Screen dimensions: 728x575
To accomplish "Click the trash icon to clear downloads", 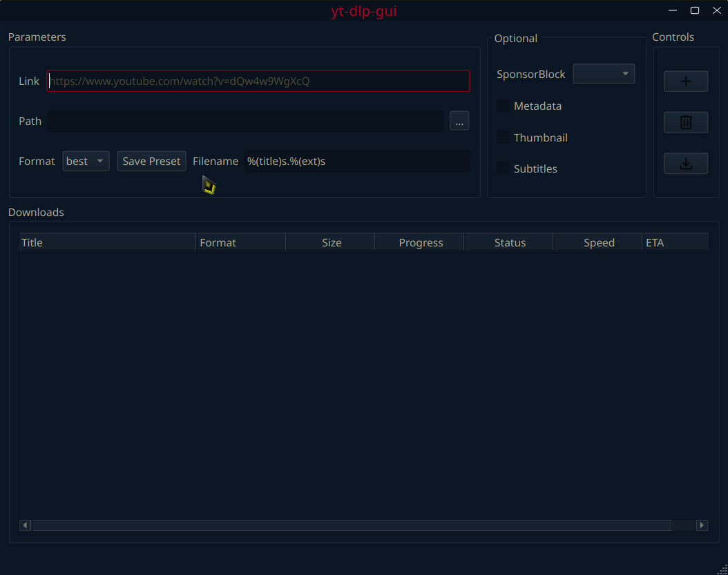I will pyautogui.click(x=686, y=123).
